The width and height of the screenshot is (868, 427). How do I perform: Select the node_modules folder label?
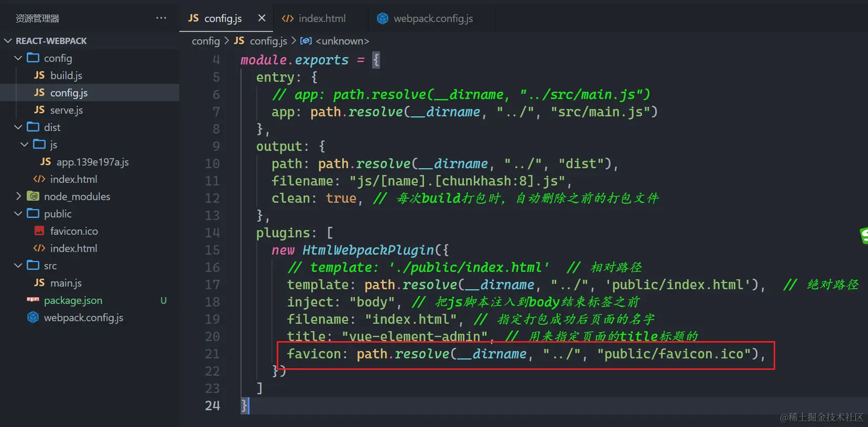77,196
